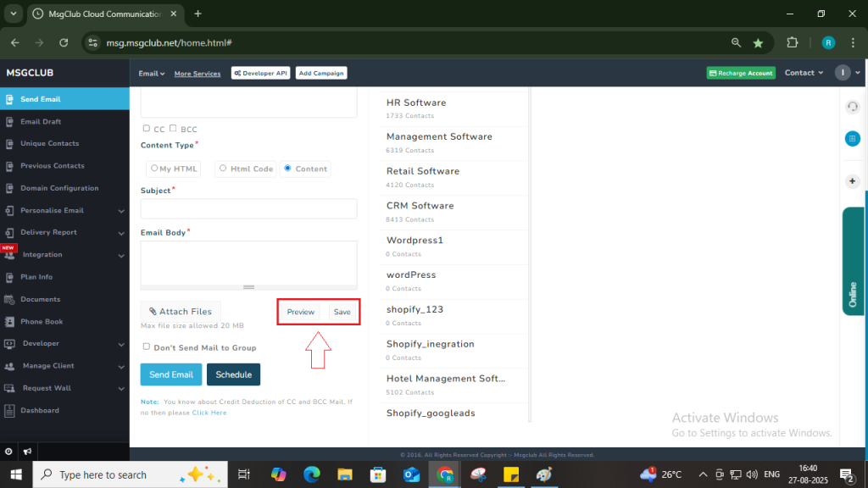Open File Explorer from the taskbar

pyautogui.click(x=345, y=474)
